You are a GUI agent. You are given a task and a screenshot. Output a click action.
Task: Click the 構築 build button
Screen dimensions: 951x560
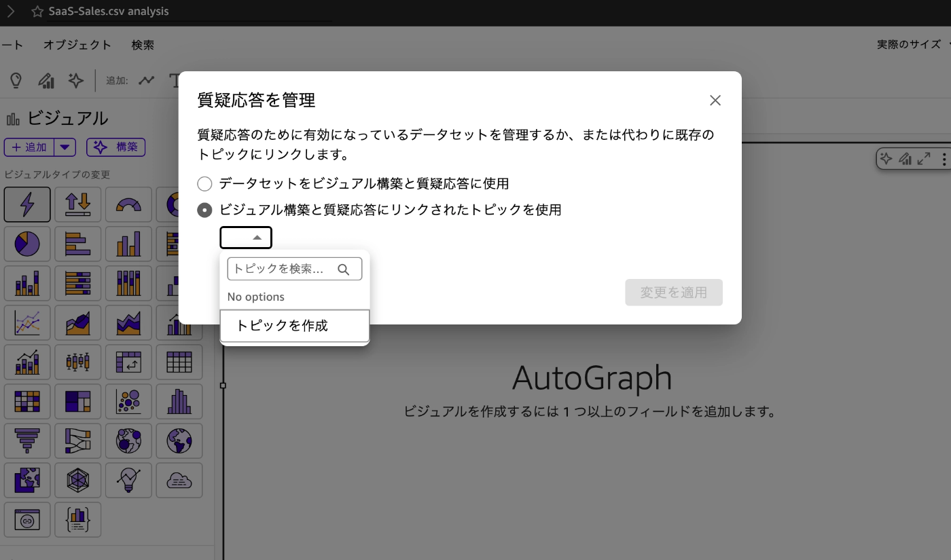(x=115, y=147)
